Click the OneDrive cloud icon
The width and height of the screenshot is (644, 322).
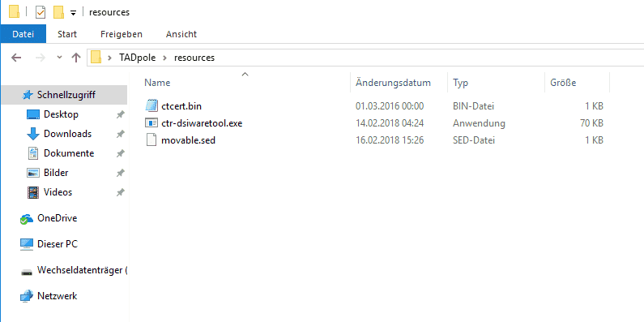tap(26, 219)
